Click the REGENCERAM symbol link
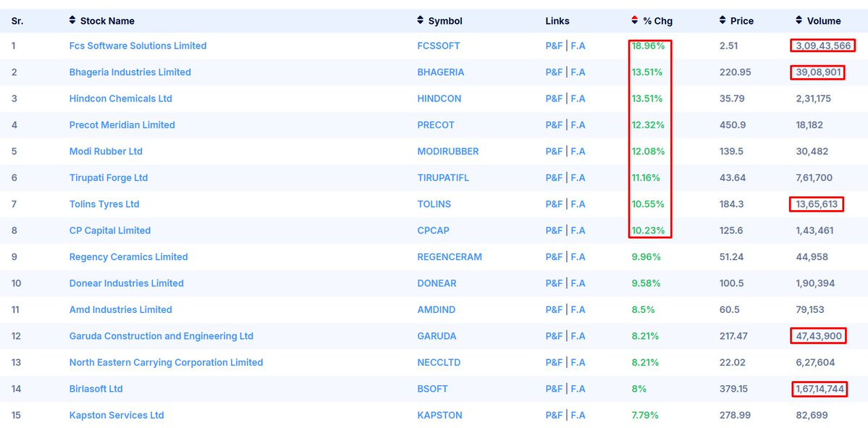 click(x=450, y=257)
